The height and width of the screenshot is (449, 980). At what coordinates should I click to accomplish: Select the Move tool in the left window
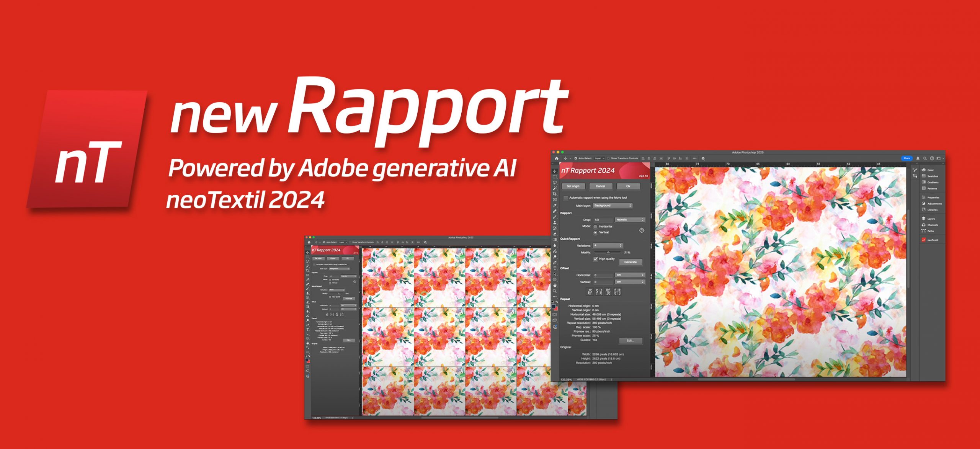(x=307, y=253)
